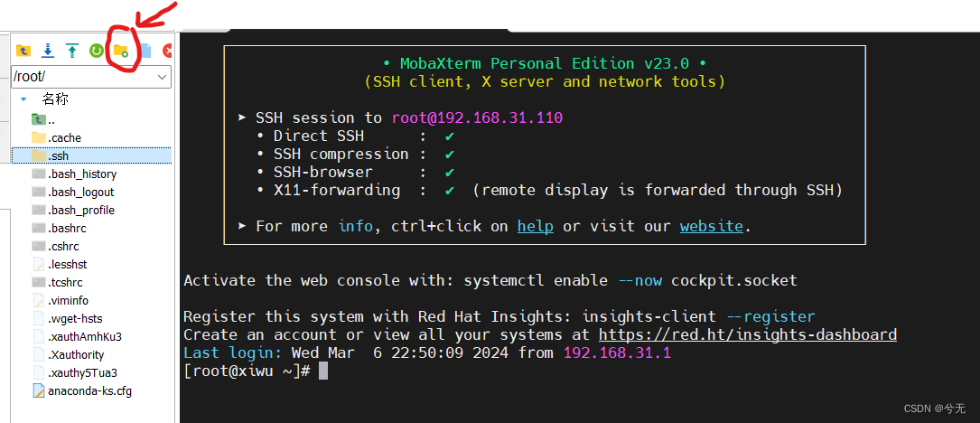This screenshot has width=980, height=423.
Task: Go to parent directory via toolbar folder icon
Action: tap(23, 51)
